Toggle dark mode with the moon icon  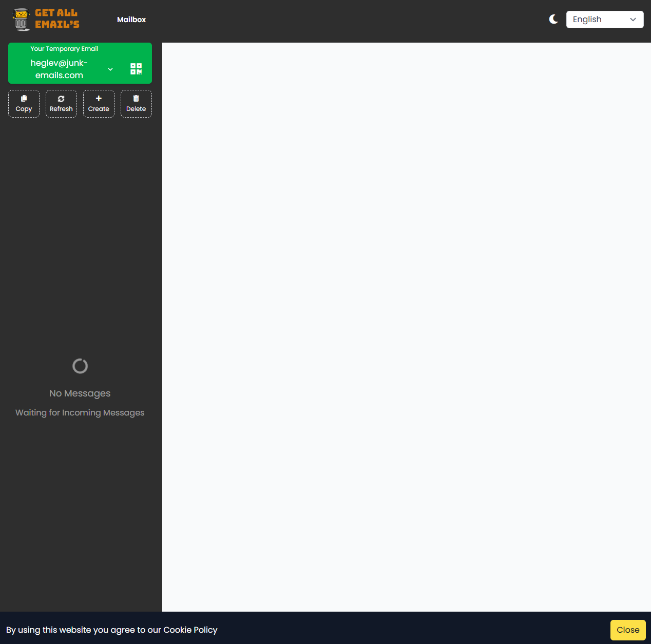click(x=553, y=20)
